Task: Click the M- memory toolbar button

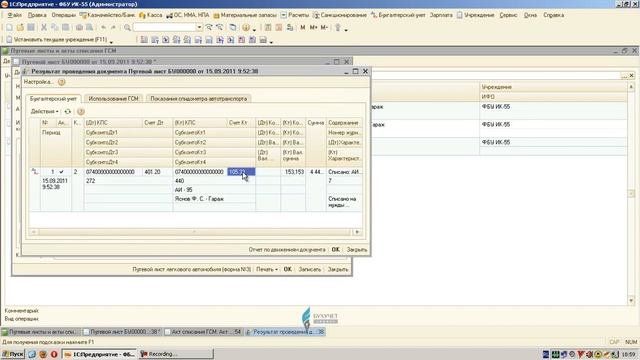Action: (x=324, y=27)
